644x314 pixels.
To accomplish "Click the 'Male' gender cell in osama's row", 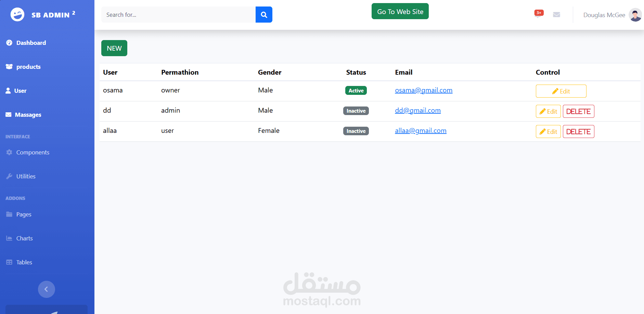I will [x=265, y=90].
